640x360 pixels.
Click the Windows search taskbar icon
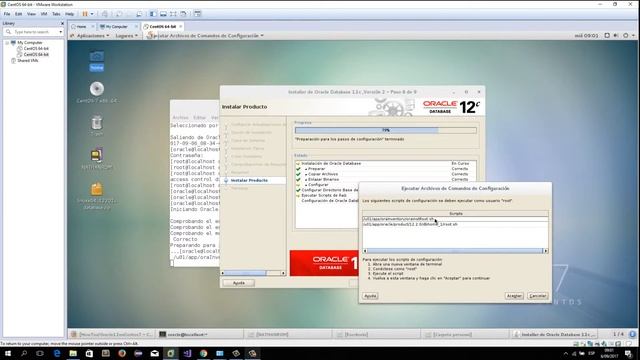click(x=24, y=353)
